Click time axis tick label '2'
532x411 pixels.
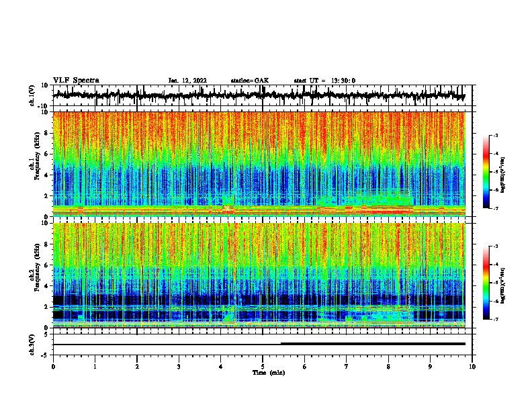tap(137, 367)
